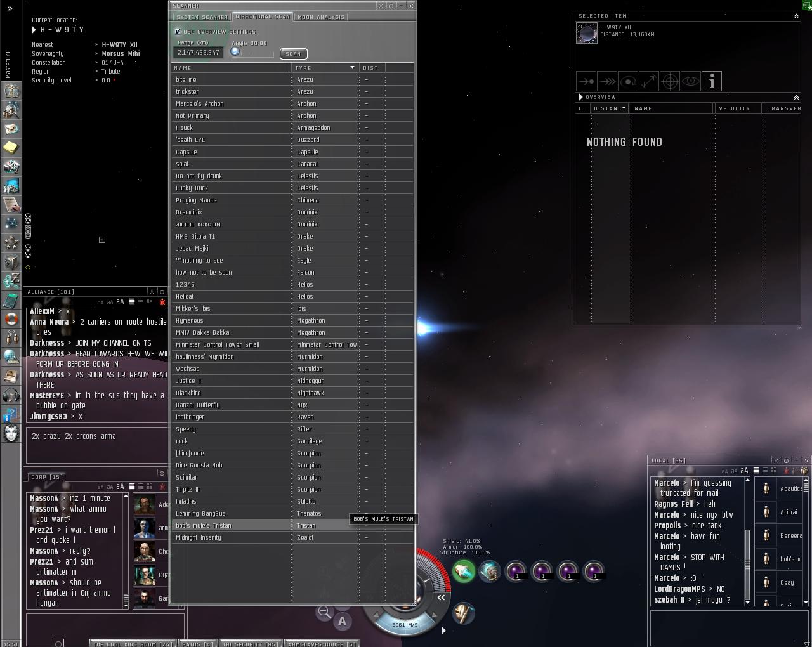Select 'Justice II' Nidhoggur row
The height and width of the screenshot is (647, 812).
(292, 381)
